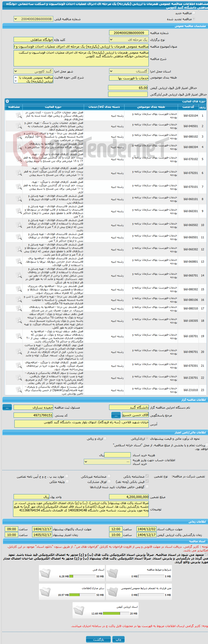Screen dimensions: 208x644
Task: Open view icon for row bld-060301
Action: 19,211
